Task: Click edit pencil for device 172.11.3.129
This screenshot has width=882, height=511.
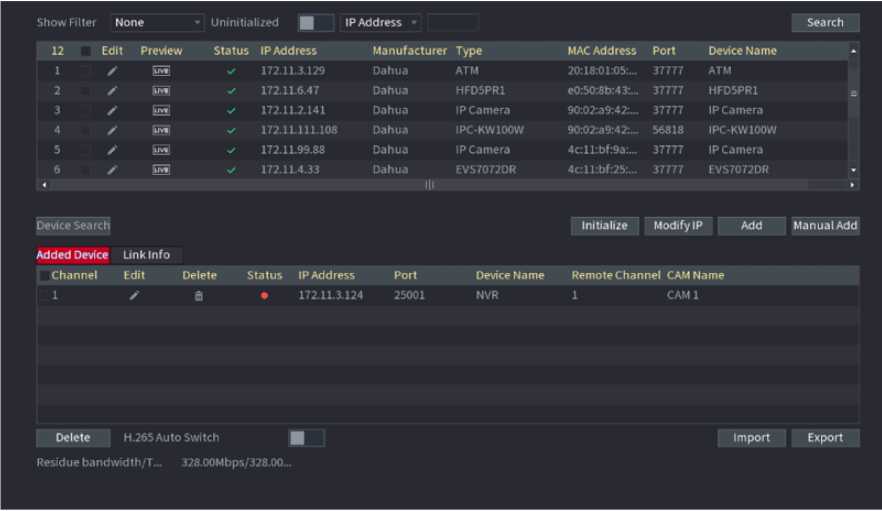Action: (x=112, y=71)
